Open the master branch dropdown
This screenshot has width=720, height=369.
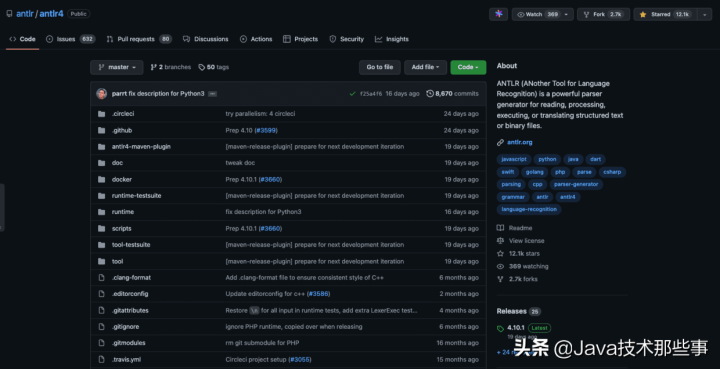pos(117,67)
